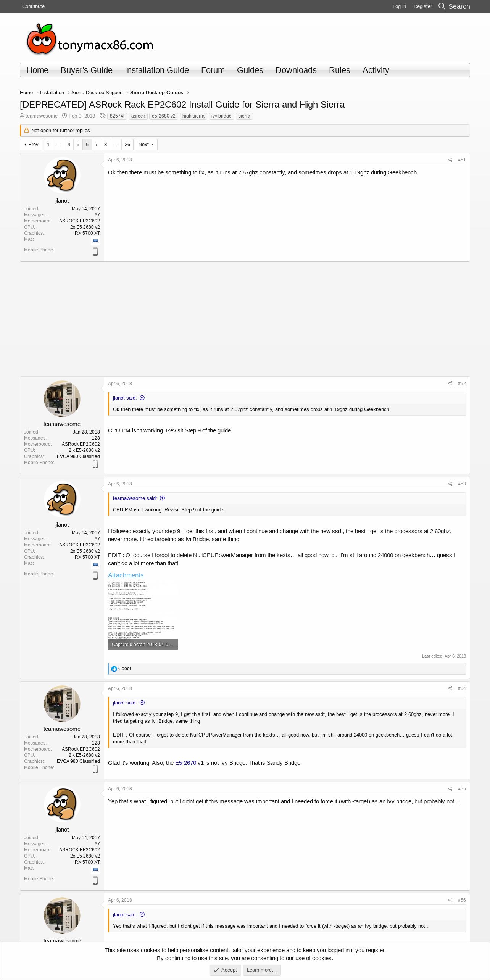Click mobile phone icon in post #52 profile

click(95, 464)
